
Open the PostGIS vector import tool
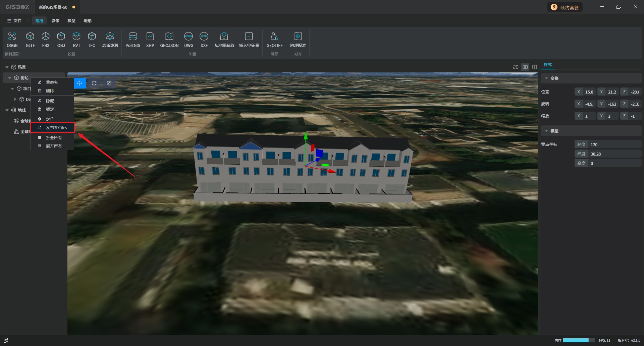click(x=133, y=37)
